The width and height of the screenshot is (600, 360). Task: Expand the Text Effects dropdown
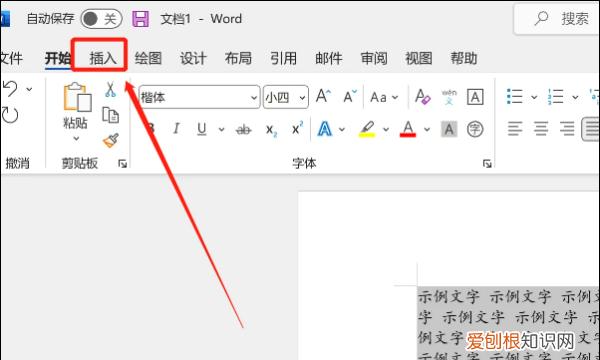coord(342,129)
